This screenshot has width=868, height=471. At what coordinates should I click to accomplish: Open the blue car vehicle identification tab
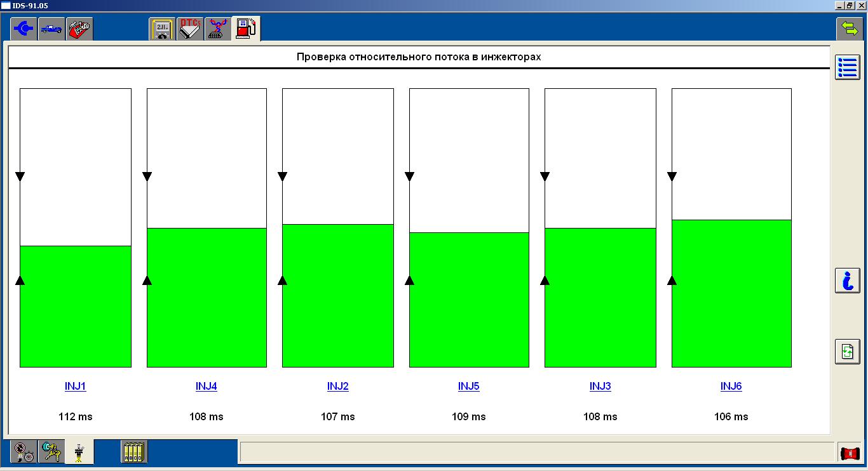point(51,29)
